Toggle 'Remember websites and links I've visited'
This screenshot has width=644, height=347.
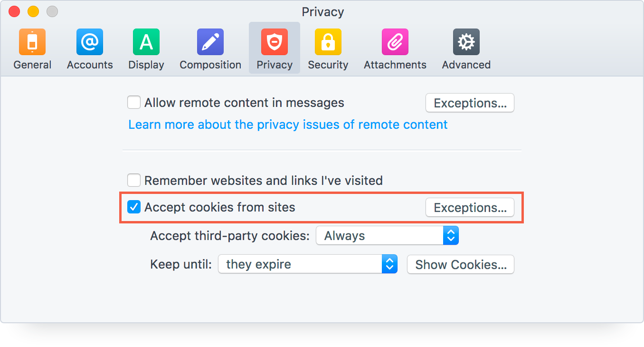133,180
